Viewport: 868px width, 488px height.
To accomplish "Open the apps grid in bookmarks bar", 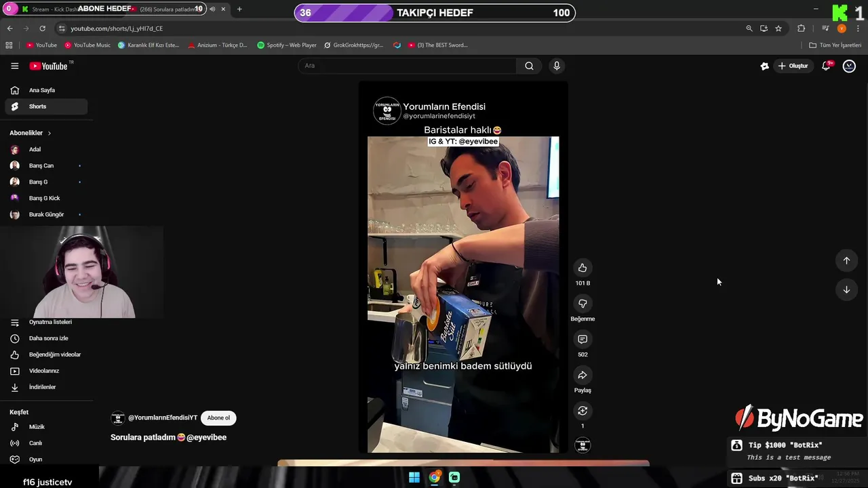I will [9, 45].
